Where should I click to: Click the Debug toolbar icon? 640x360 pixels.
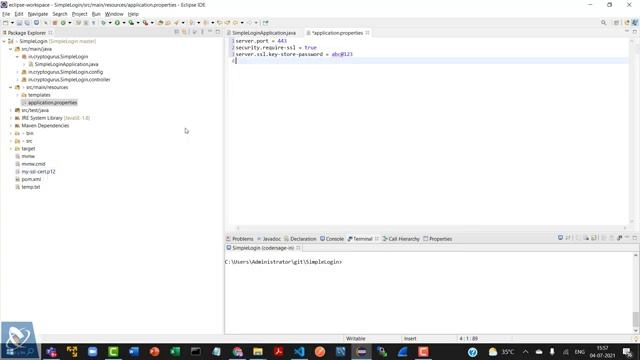[104, 23]
